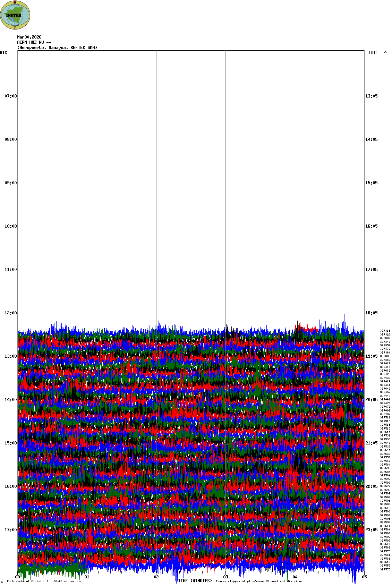Viewport: 392px width, 586px height.
Task: Click the vertical division microvolts note
Action: 44,581
